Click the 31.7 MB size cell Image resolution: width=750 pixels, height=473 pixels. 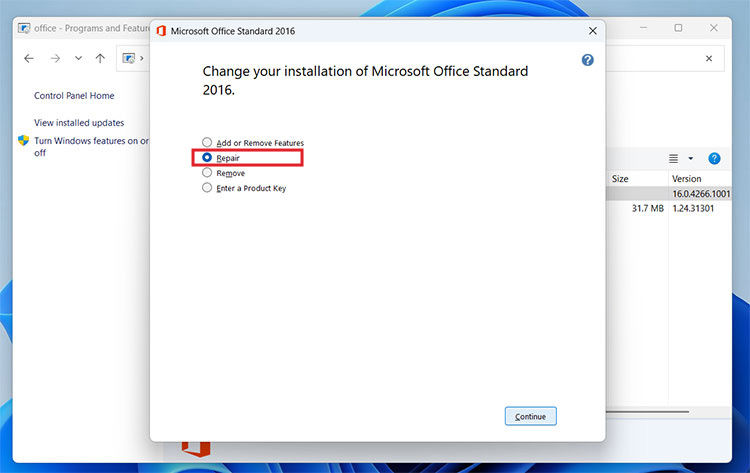point(648,209)
